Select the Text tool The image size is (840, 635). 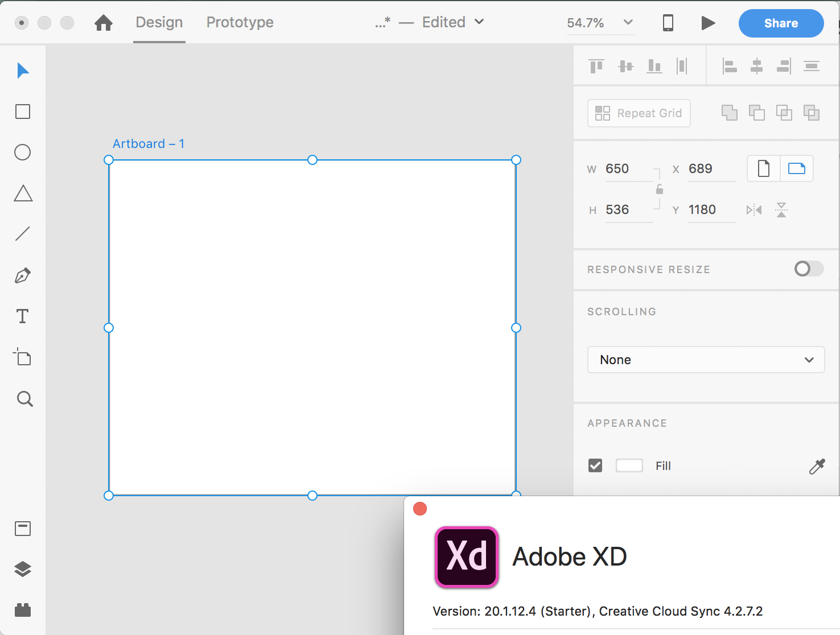point(23,316)
